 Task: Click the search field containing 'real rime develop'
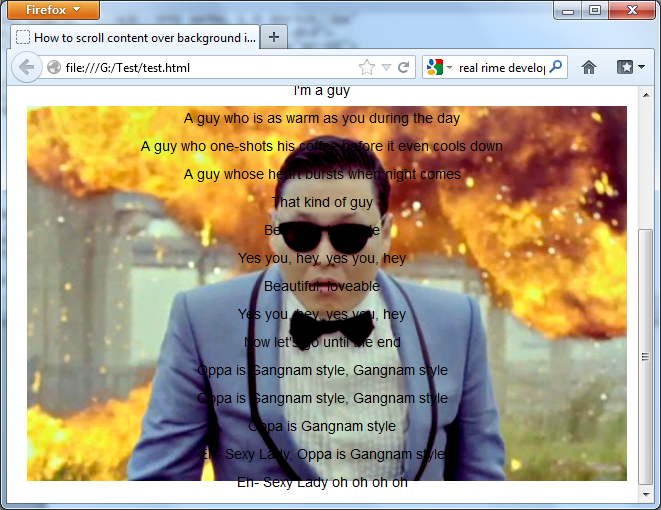click(502, 67)
